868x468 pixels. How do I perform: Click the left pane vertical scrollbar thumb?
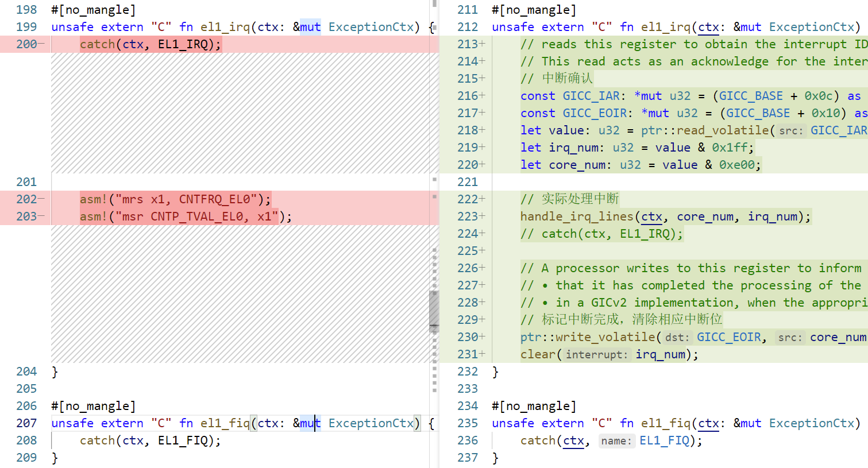click(x=434, y=311)
